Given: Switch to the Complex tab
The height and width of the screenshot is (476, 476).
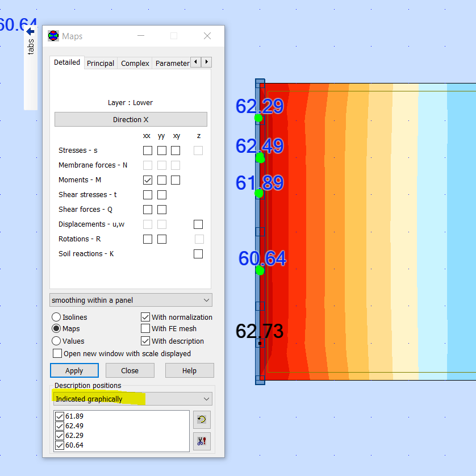Looking at the screenshot, I should tap(135, 63).
